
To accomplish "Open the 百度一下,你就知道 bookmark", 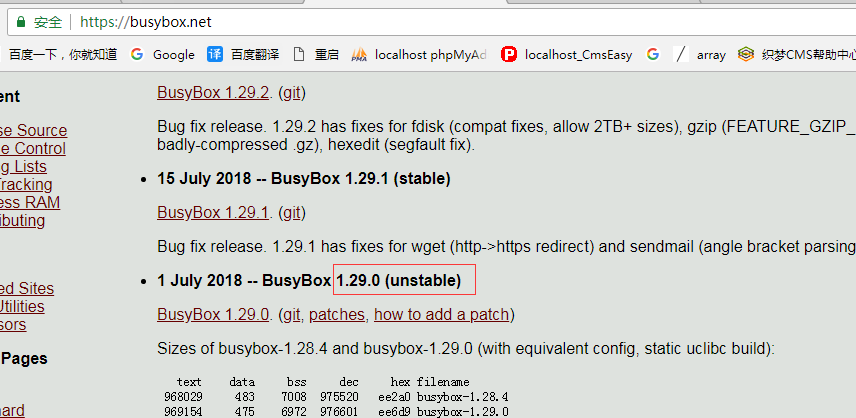I will coord(63,55).
